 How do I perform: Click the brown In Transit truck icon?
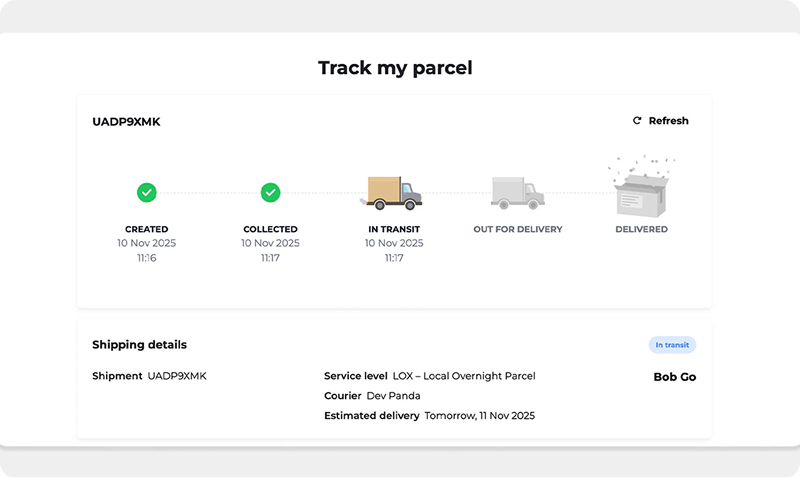tap(392, 193)
